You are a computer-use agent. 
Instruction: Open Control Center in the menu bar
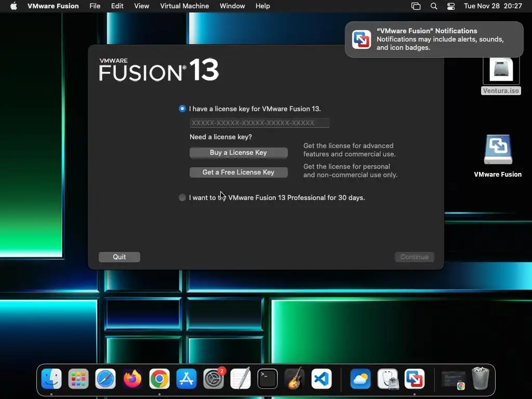point(451,6)
